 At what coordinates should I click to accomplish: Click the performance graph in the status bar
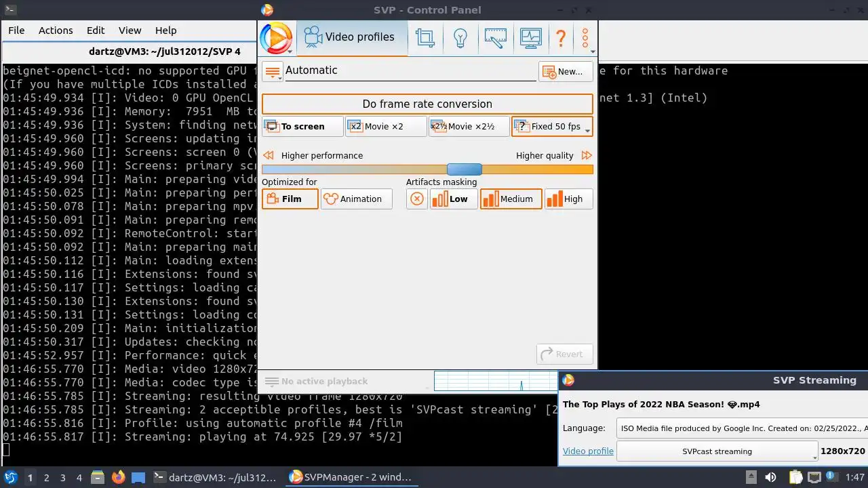[x=495, y=382]
